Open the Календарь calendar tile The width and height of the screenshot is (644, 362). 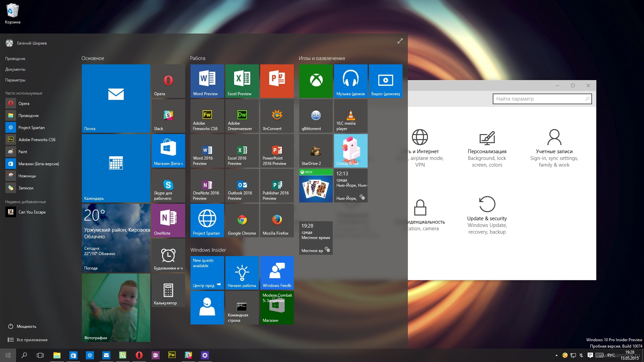coord(116,168)
